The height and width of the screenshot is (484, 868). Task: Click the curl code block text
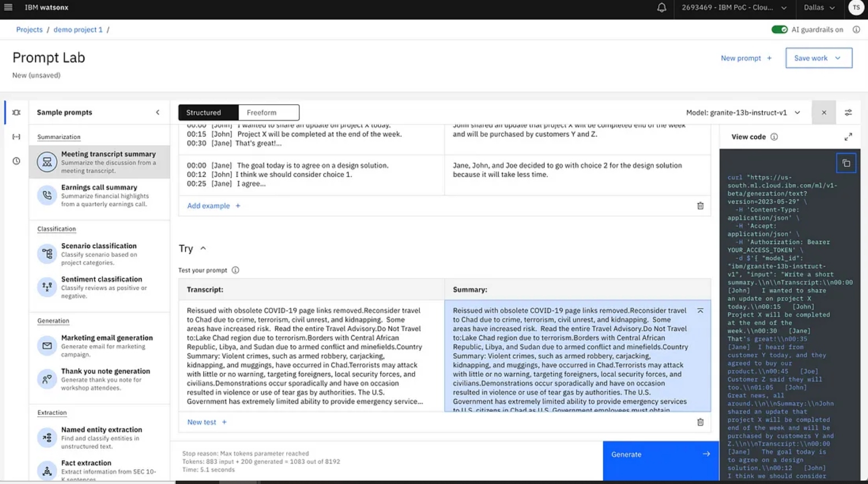[x=789, y=326]
